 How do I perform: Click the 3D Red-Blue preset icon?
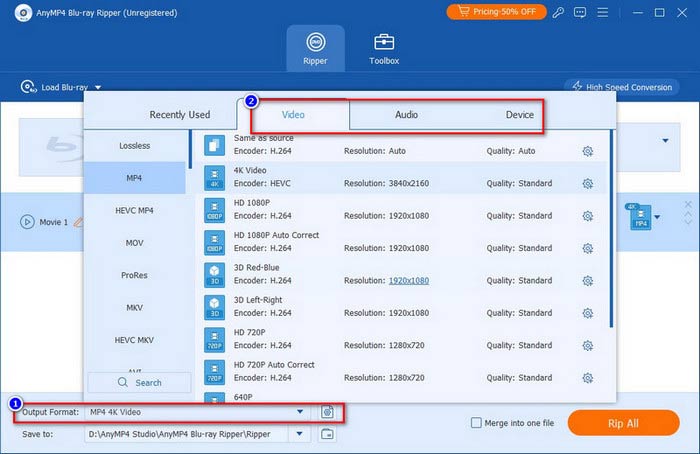214,275
